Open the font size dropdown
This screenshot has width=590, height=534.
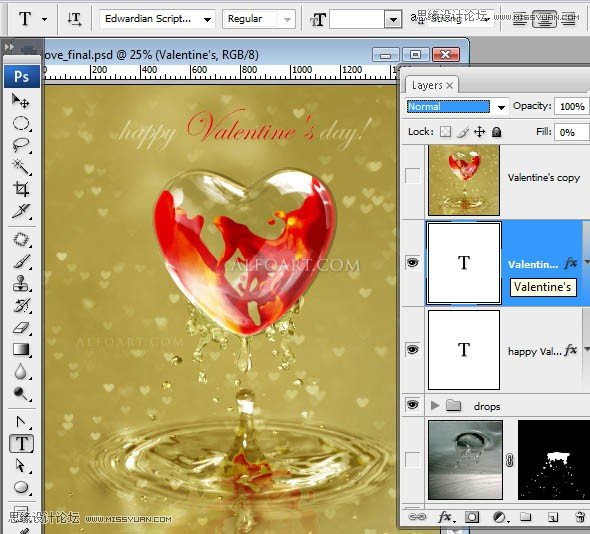393,19
